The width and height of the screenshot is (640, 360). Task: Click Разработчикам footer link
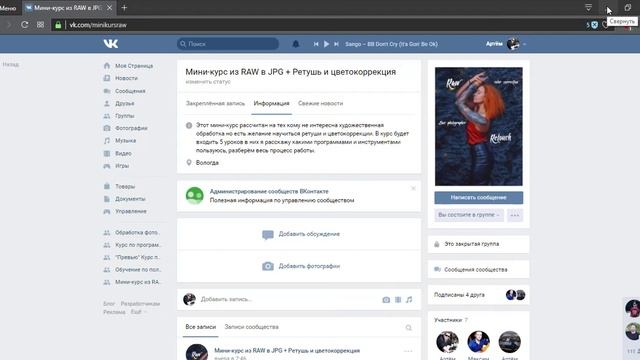coord(140,304)
